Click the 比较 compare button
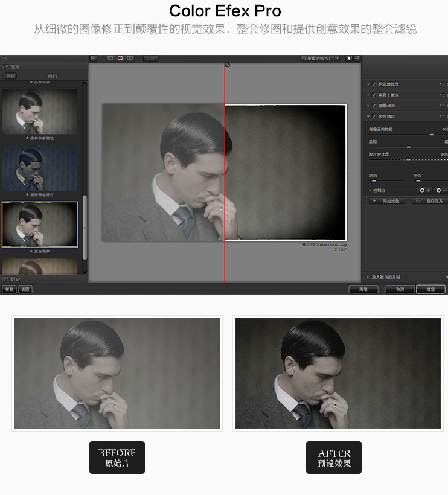The width and height of the screenshot is (448, 495). point(150,59)
